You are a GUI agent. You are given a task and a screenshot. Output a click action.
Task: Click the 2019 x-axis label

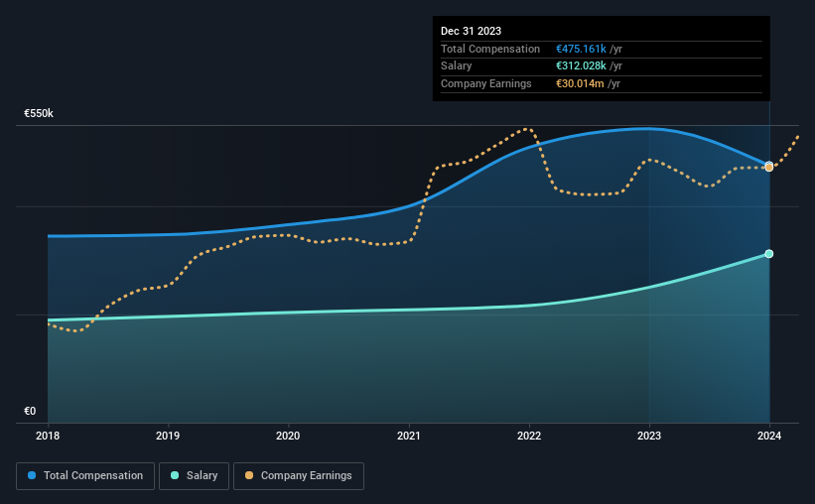coord(168,436)
